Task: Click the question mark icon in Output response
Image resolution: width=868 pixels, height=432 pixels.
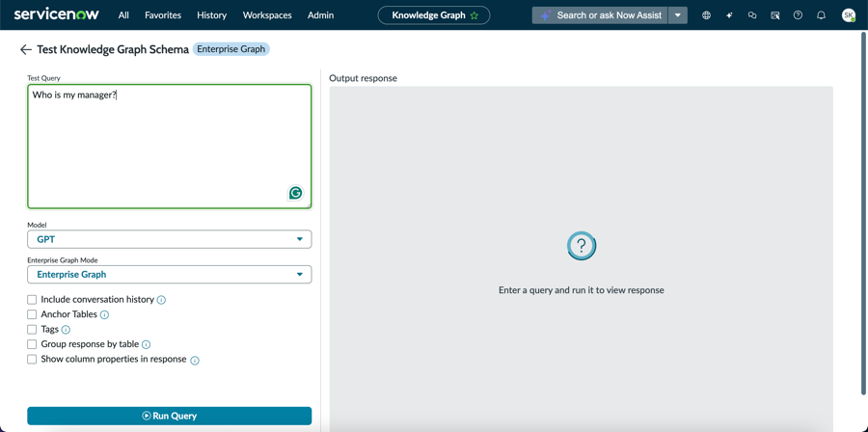Action: coord(582,246)
